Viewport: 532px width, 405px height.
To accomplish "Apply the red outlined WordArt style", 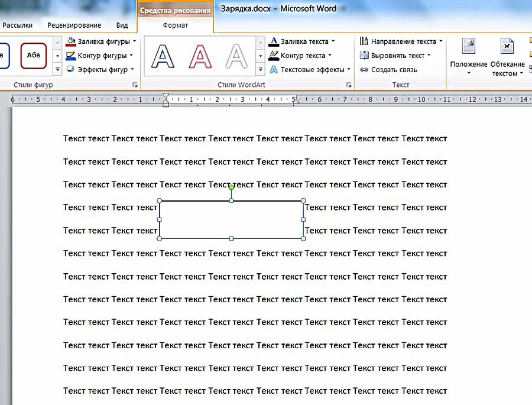I will pyautogui.click(x=200, y=56).
